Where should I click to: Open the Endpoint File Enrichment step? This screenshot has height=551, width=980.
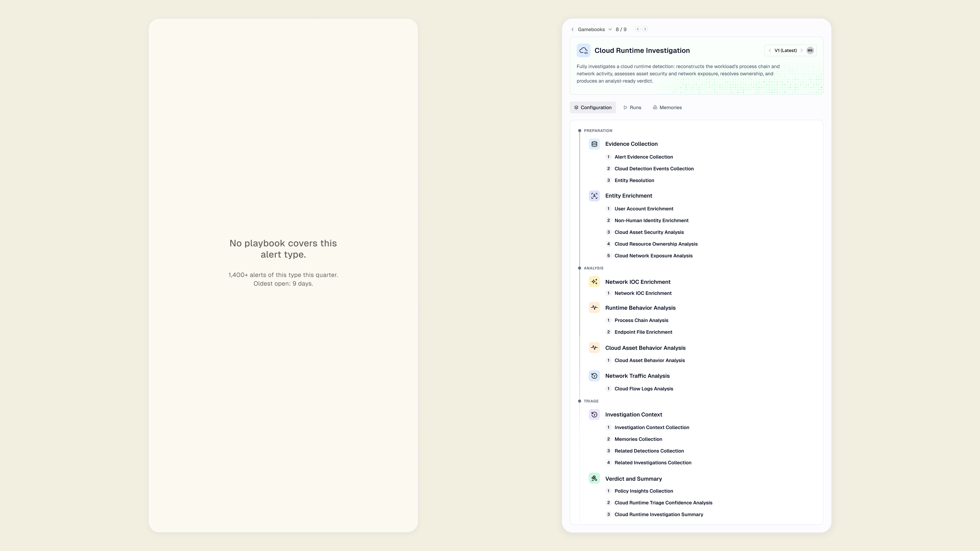[643, 332]
